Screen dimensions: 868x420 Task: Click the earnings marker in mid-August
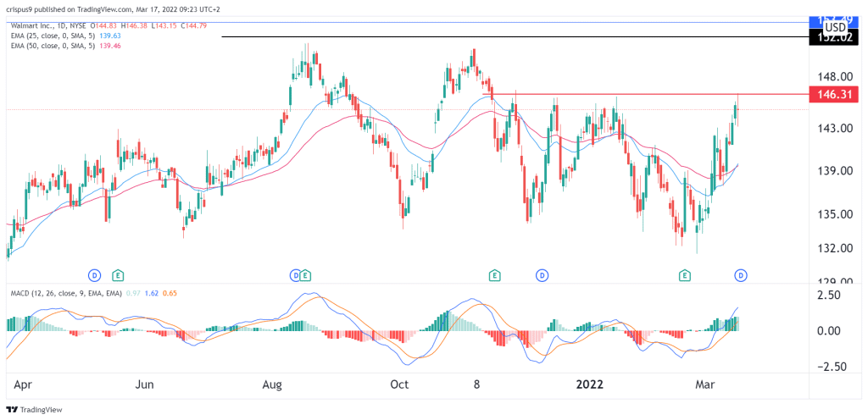pyautogui.click(x=305, y=274)
